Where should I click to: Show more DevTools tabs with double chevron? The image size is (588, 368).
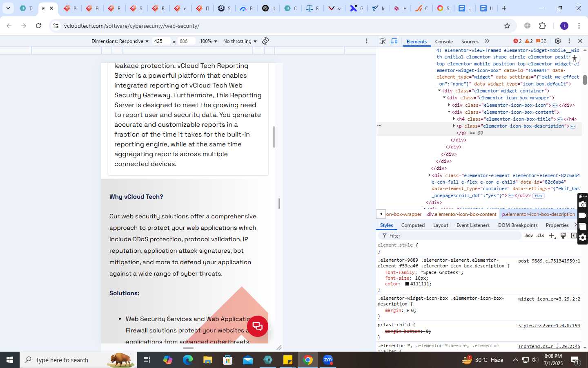487,41
